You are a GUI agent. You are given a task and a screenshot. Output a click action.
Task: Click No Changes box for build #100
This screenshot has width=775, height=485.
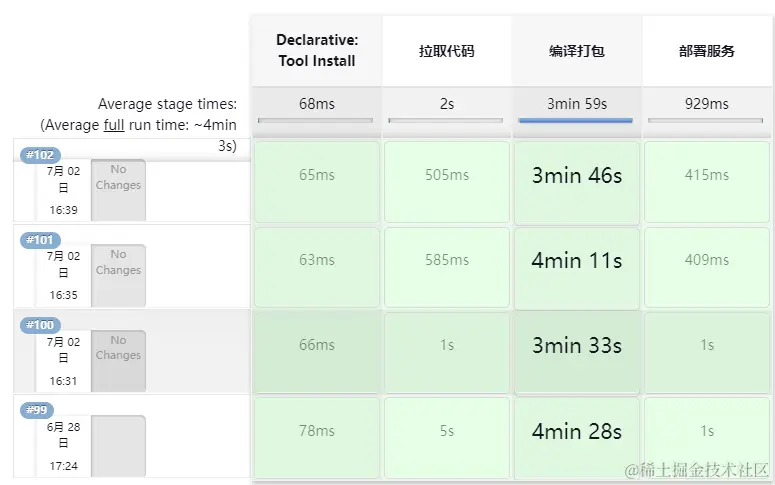(118, 359)
